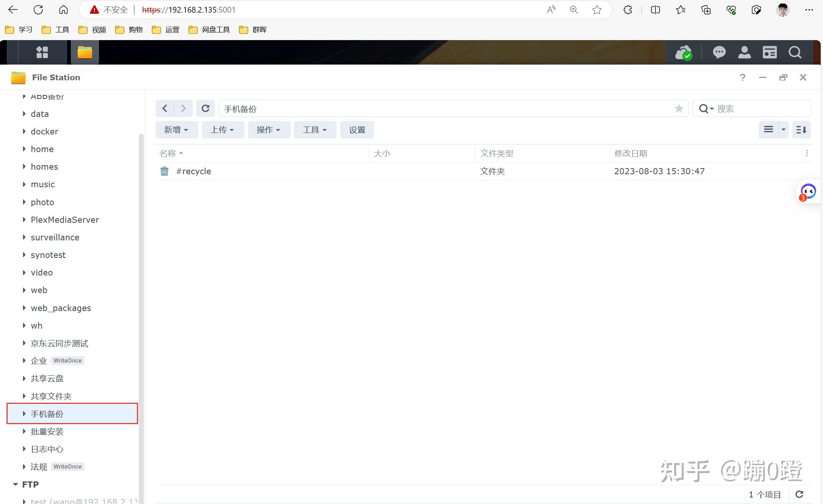The image size is (823, 504).
Task: Click the DSM global search magnifier icon
Action: coord(795,52)
